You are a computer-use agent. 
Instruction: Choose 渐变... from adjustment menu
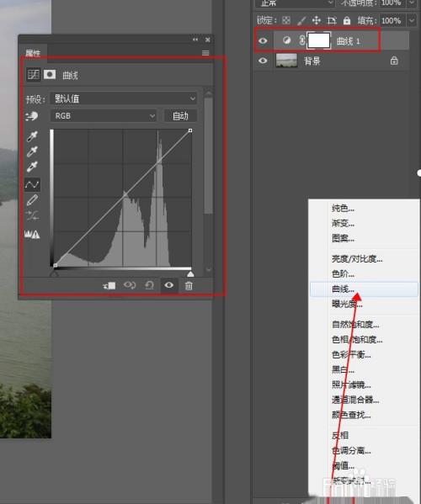click(x=364, y=223)
